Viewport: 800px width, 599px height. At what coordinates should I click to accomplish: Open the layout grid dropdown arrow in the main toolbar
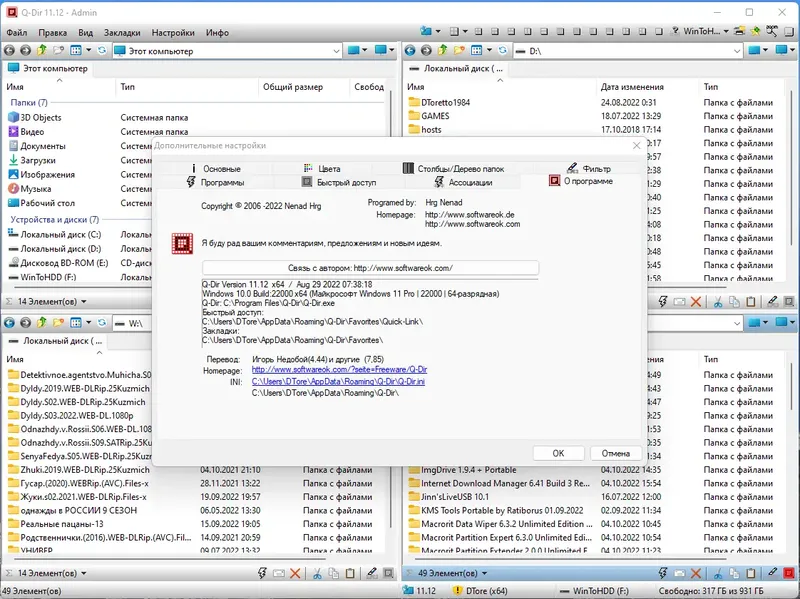(465, 32)
